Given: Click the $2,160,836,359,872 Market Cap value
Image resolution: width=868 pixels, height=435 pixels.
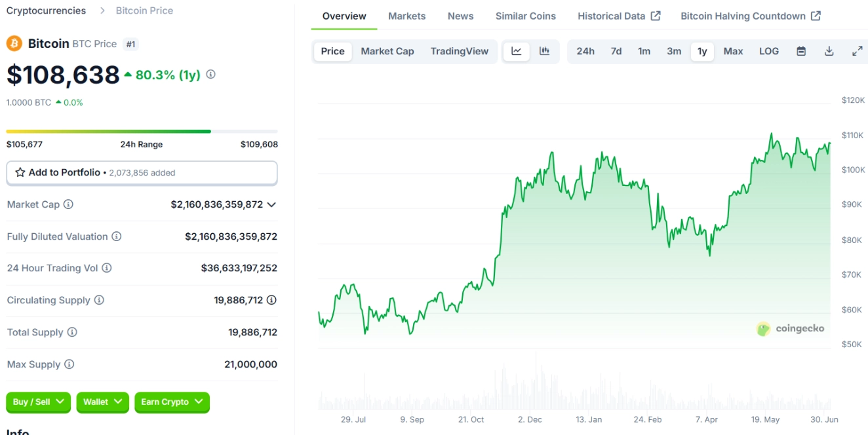Looking at the screenshot, I should [217, 204].
